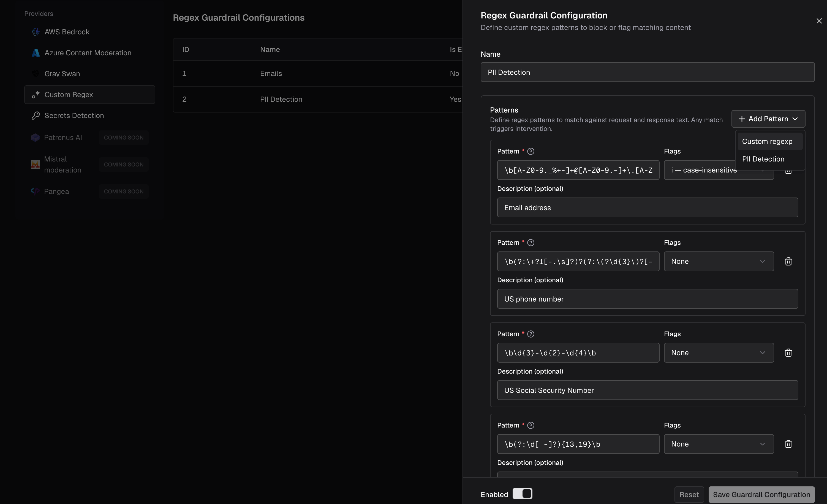Click the Reset button
827x504 pixels.
pos(689,495)
